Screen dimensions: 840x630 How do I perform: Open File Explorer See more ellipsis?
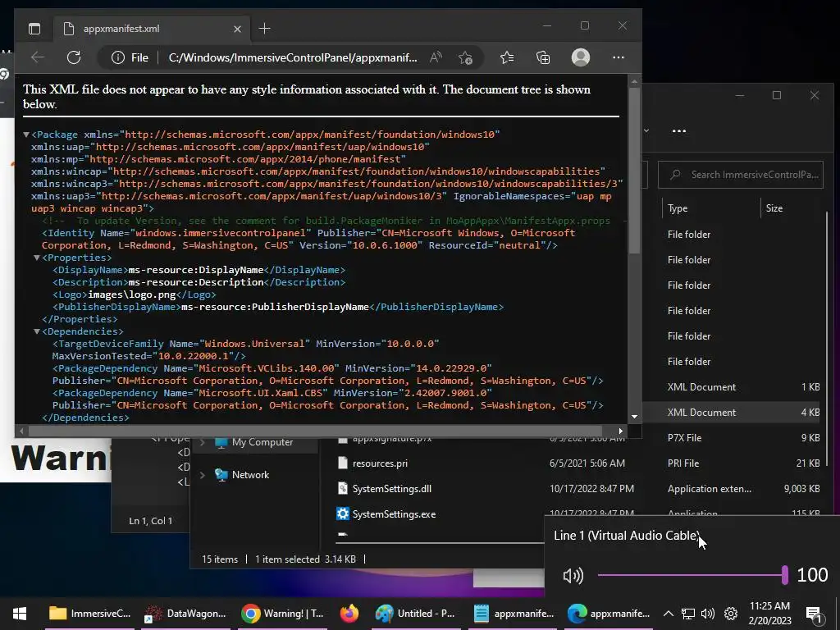pos(678,130)
